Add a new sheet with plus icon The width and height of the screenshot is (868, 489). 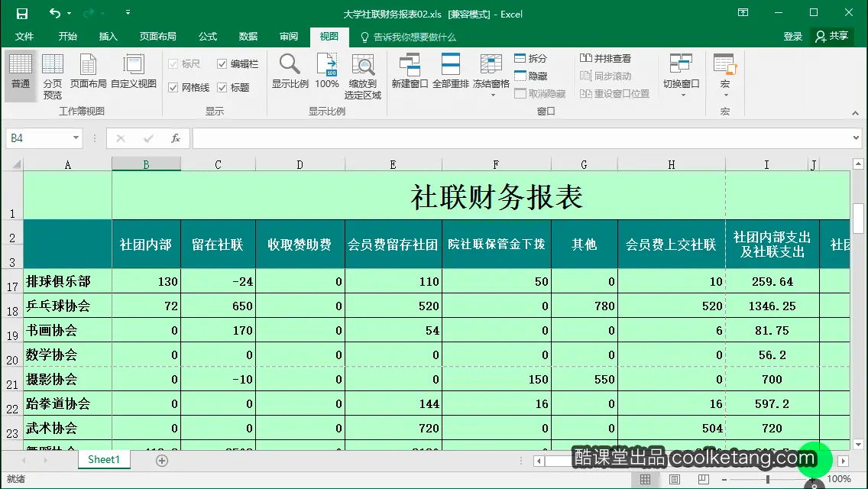pyautogui.click(x=162, y=460)
